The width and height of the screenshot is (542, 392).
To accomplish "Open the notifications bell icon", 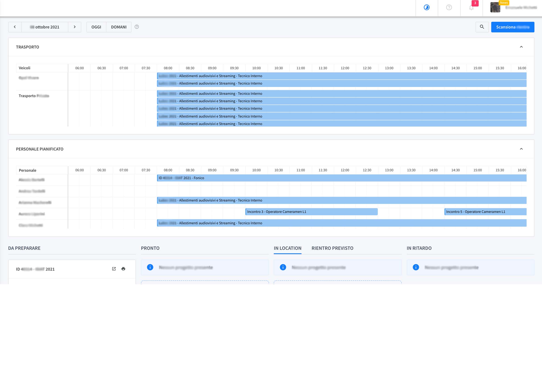I will [471, 8].
